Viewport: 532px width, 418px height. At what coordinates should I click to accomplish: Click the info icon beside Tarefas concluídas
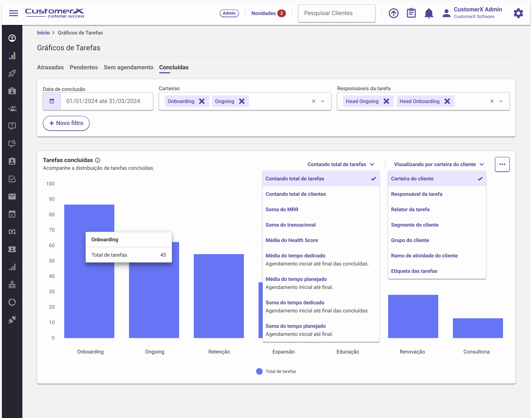pos(97,160)
